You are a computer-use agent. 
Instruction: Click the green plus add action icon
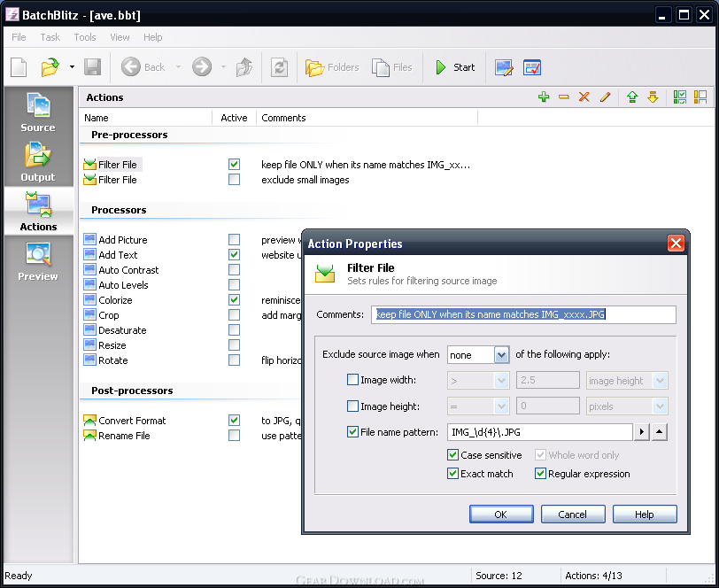pyautogui.click(x=544, y=97)
